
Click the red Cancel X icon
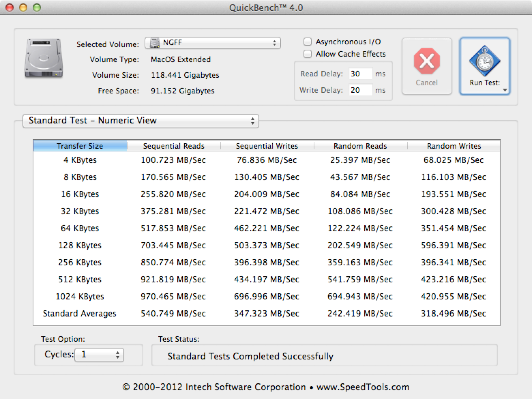coord(426,61)
